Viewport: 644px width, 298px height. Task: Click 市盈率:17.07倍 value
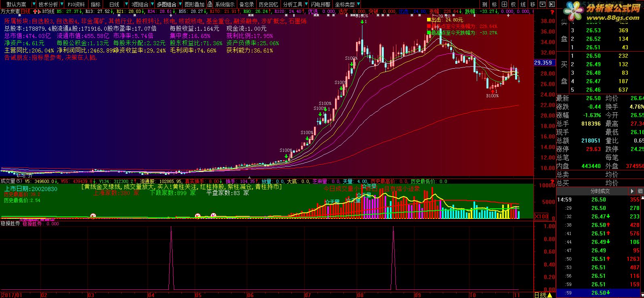(135, 29)
